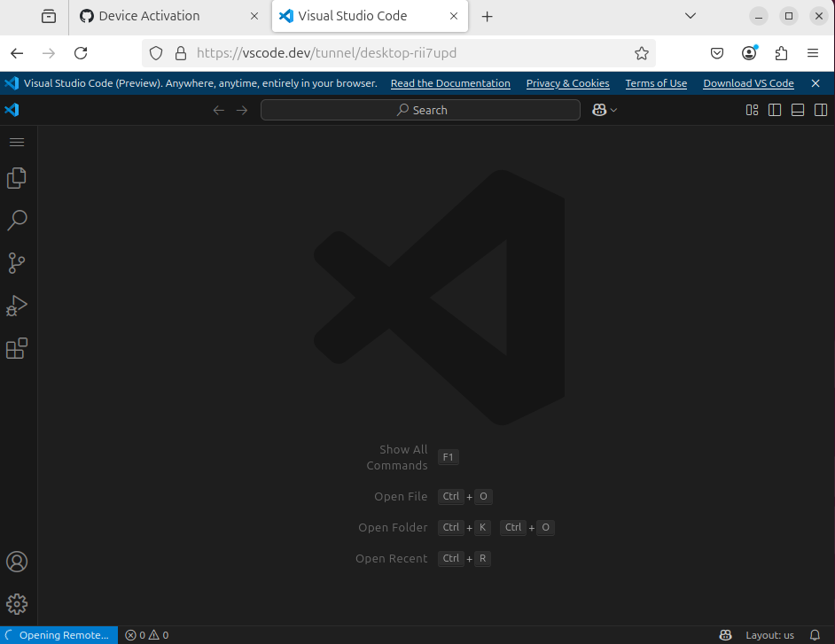Open the Run and Debug panel
This screenshot has width=835, height=644.
pos(16,305)
